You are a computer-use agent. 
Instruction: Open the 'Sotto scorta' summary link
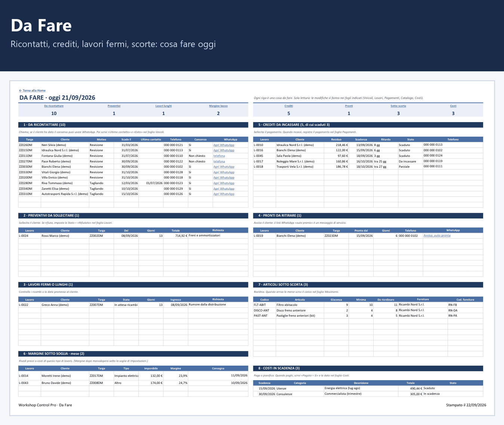pyautogui.click(x=398, y=106)
